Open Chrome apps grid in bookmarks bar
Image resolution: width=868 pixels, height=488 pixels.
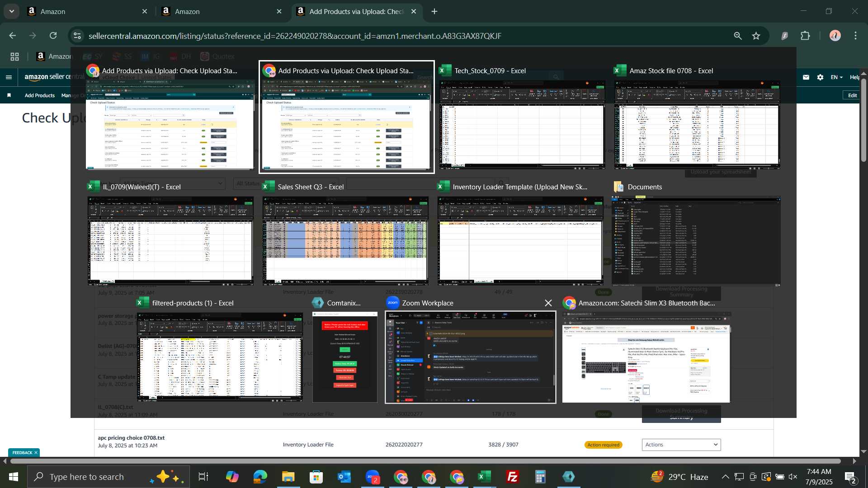14,56
